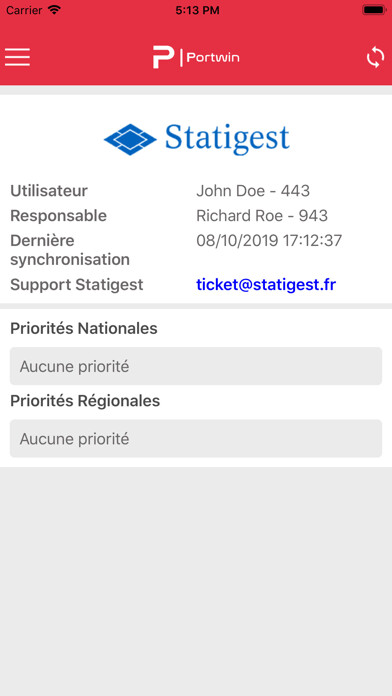Tap the Richard Roe - 943 responsable value
Viewport: 392px width, 696px height.
coord(262,216)
